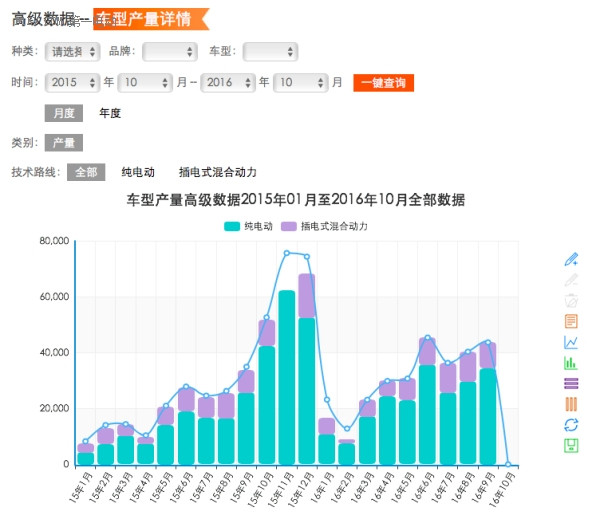Select 全部 under 技术路线

click(x=86, y=172)
